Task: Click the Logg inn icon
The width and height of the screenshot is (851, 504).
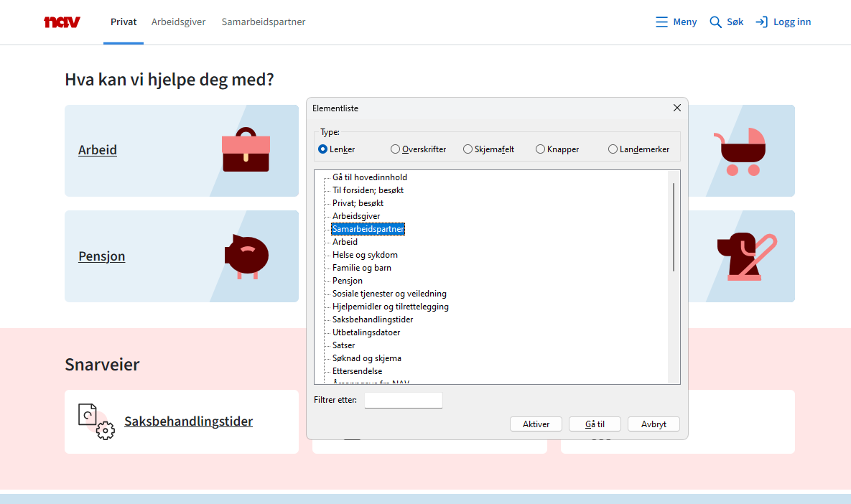Action: [761, 22]
